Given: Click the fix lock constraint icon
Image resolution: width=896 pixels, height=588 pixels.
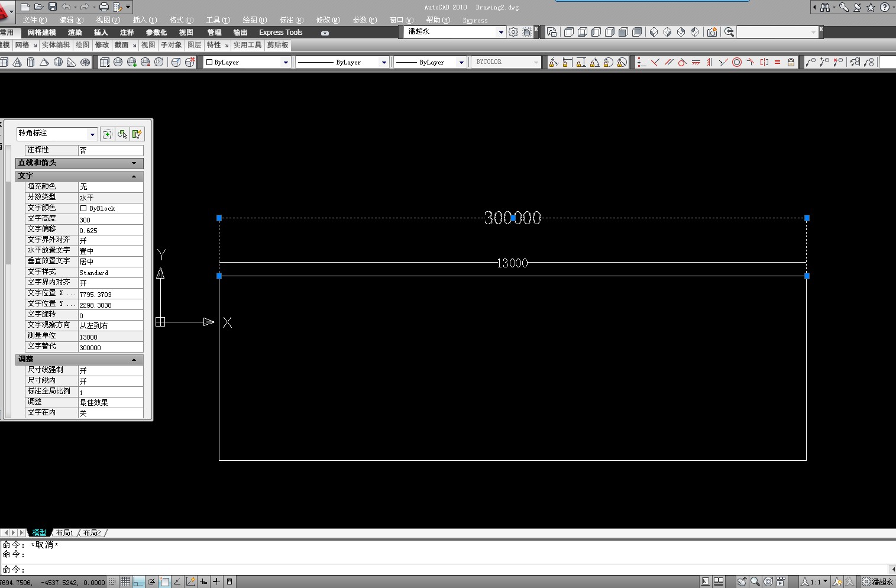Looking at the screenshot, I should 791,62.
